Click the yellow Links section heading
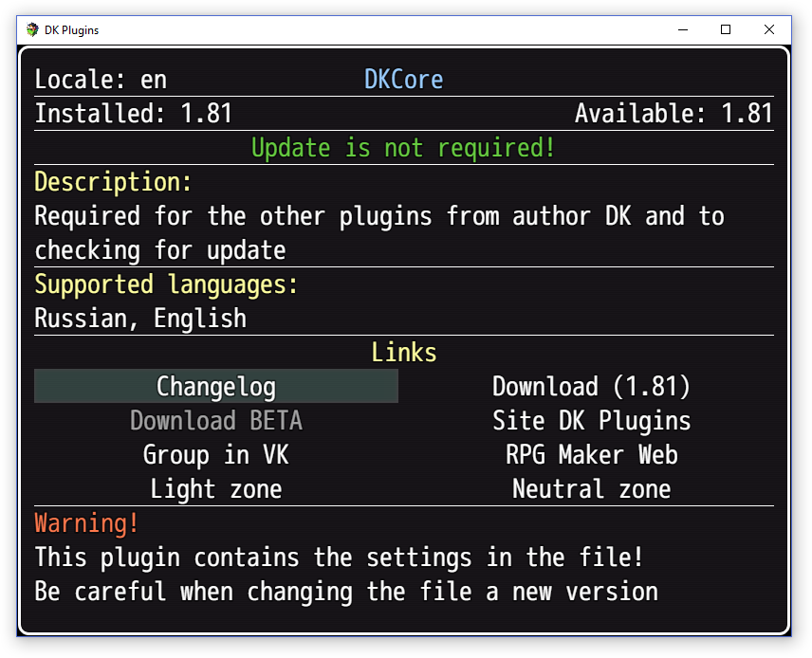 point(403,353)
